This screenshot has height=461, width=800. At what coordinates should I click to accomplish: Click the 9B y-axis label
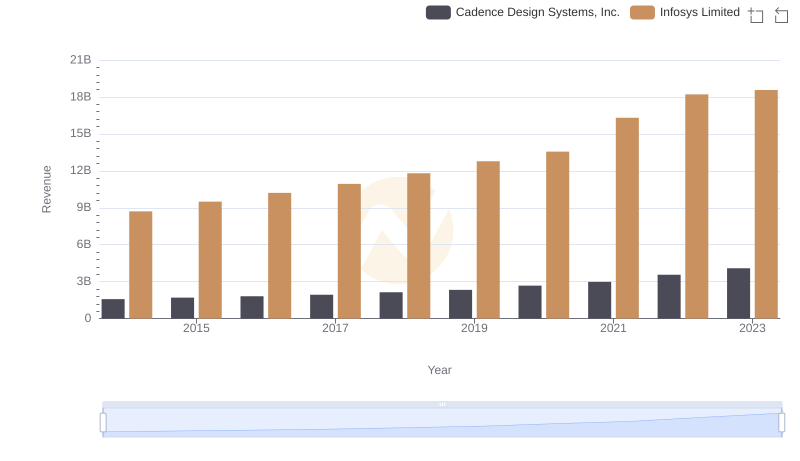tap(84, 208)
